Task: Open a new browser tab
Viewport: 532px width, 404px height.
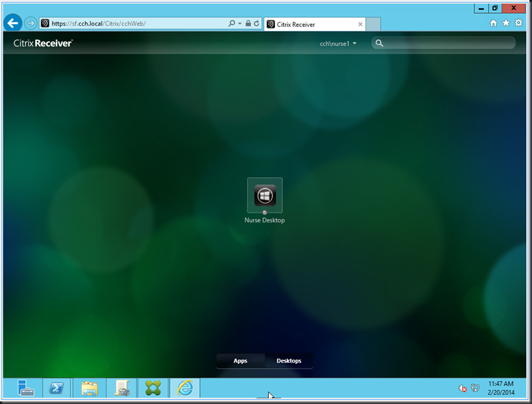Action: [x=374, y=24]
